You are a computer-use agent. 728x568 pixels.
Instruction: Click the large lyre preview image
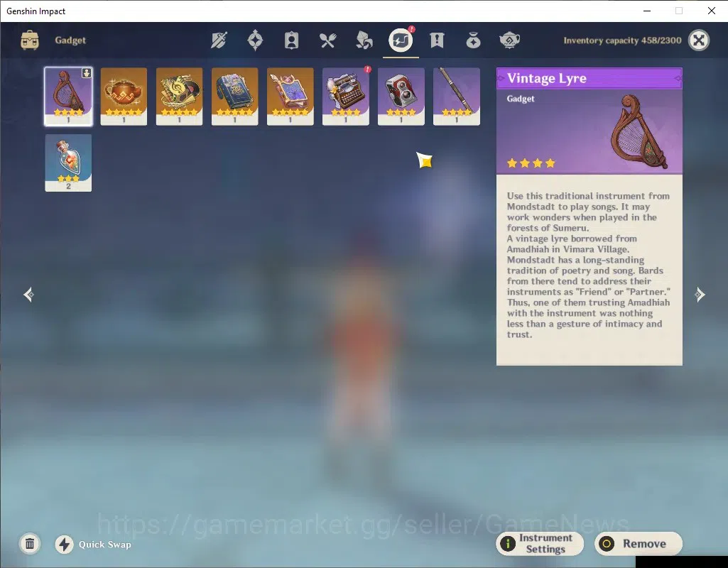(x=639, y=132)
